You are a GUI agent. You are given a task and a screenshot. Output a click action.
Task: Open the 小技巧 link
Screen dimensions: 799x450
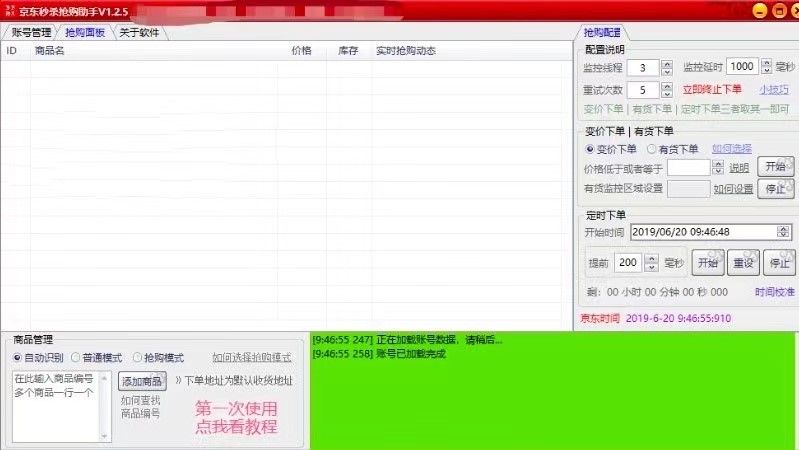774,90
